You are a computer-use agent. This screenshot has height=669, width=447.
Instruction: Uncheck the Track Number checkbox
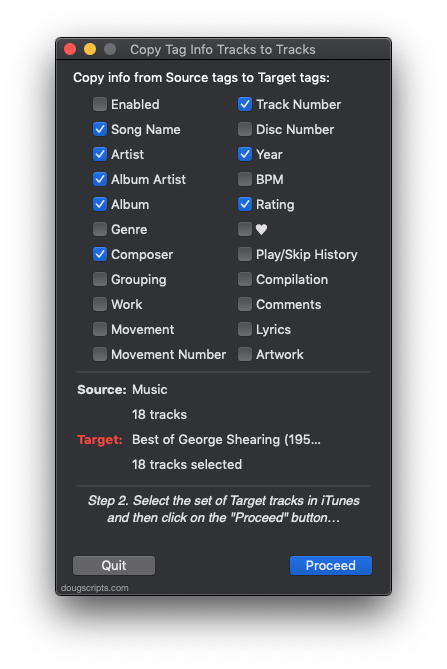245,104
